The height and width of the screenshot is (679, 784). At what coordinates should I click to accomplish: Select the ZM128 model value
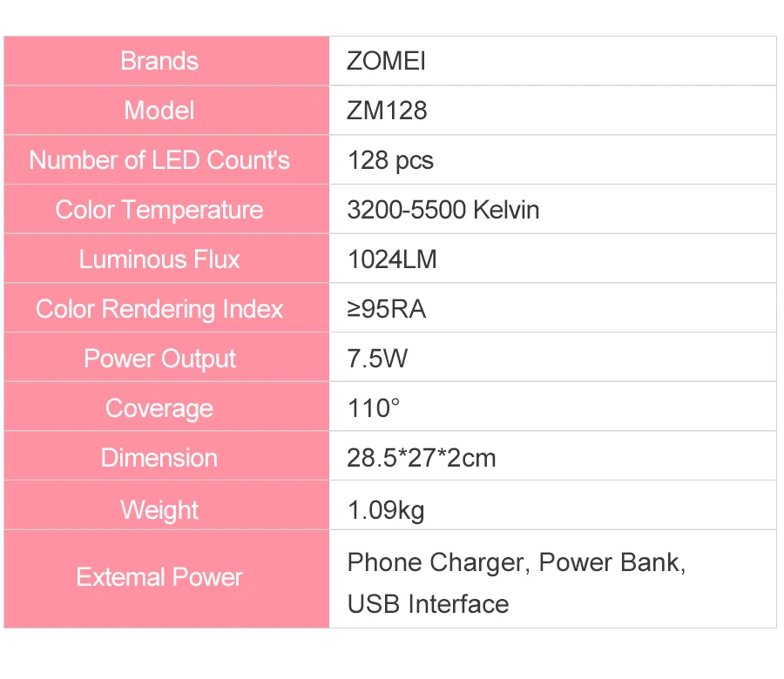[387, 111]
